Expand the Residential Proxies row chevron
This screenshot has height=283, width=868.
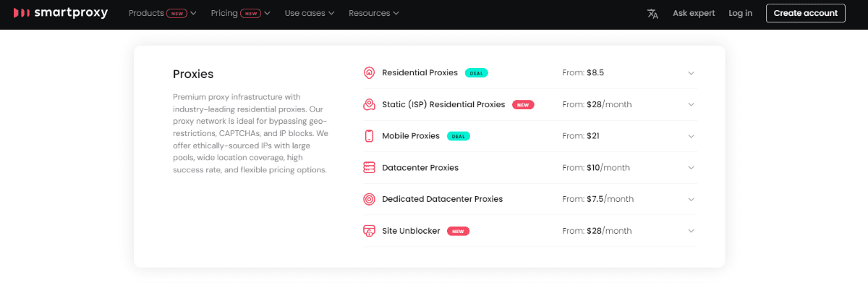click(x=691, y=73)
